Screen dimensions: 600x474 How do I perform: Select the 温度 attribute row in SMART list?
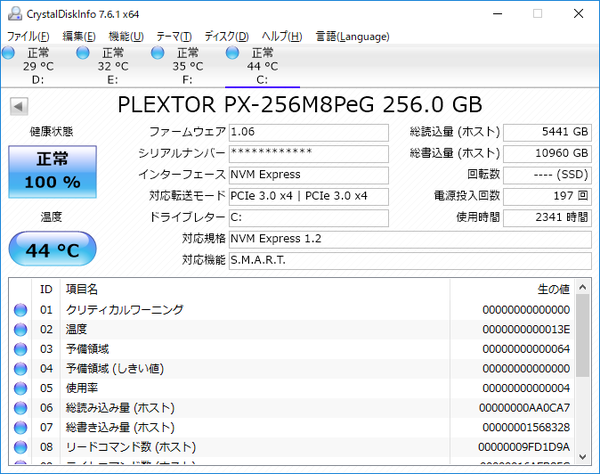click(291, 329)
